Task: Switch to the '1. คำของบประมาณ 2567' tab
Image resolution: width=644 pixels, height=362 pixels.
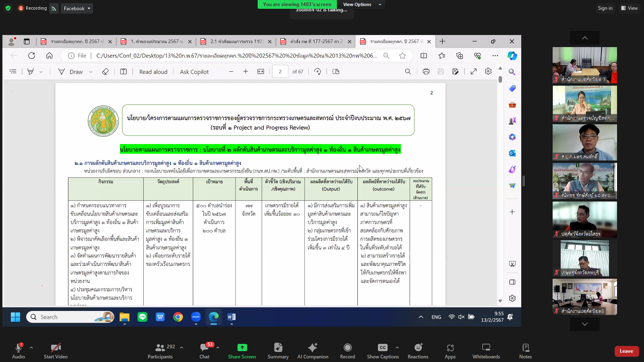Action: click(157, 41)
